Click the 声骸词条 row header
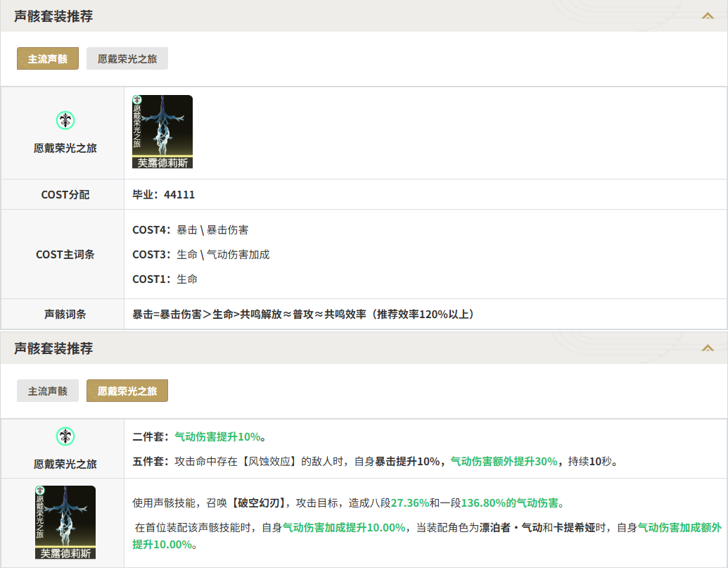 [x=65, y=315]
